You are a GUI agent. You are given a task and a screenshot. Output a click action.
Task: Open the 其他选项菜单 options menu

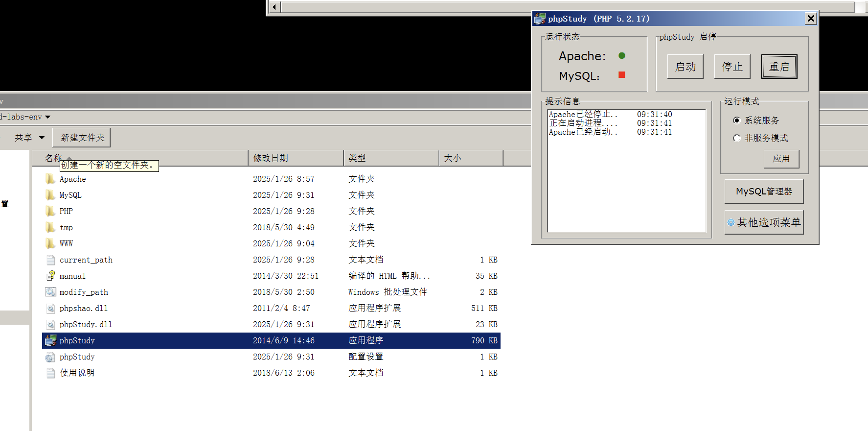click(x=764, y=222)
